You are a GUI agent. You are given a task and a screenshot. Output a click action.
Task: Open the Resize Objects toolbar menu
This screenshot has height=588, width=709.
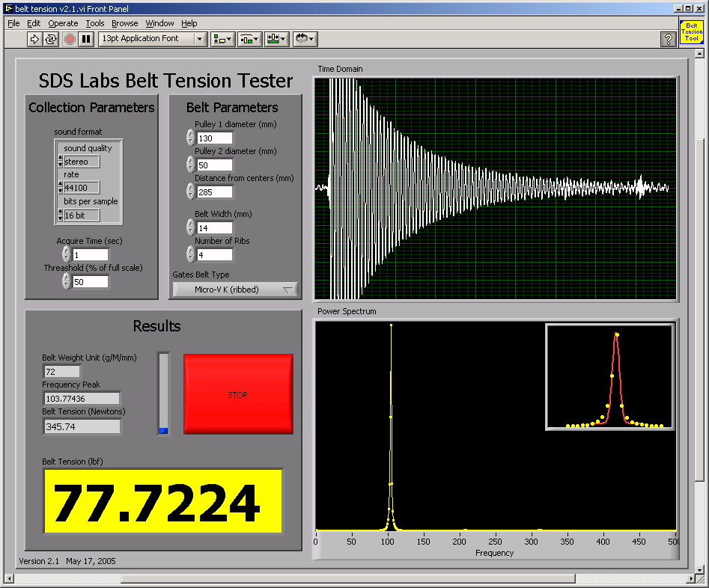(277, 39)
